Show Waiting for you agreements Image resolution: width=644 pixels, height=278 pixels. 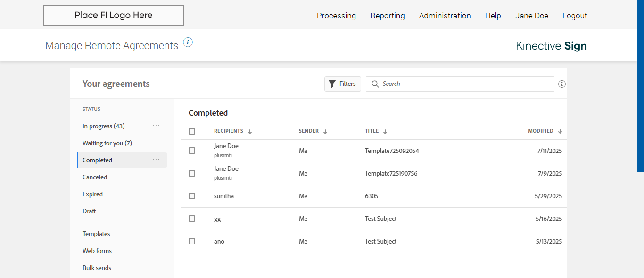(x=107, y=143)
